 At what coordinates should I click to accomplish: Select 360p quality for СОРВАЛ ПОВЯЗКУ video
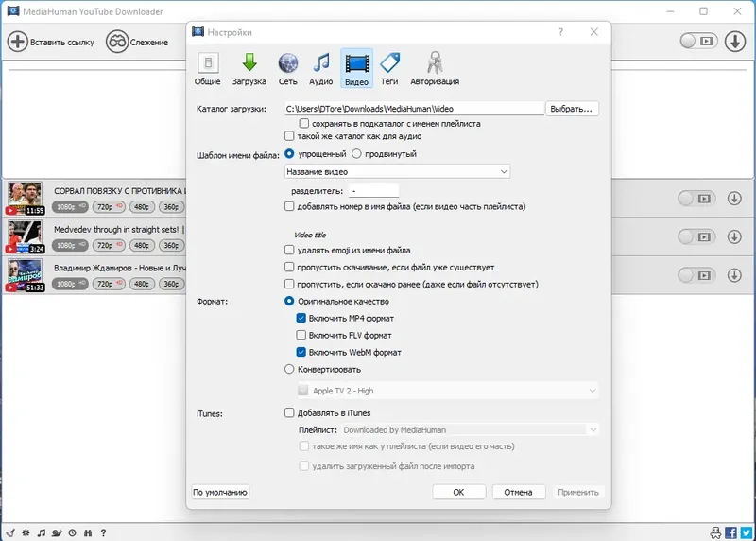tap(171, 207)
